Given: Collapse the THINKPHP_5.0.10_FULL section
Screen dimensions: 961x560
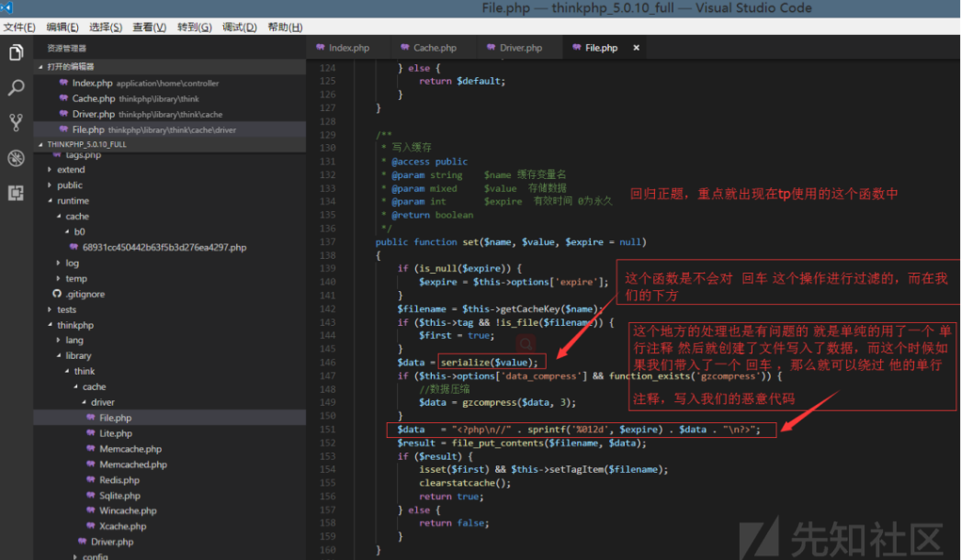Looking at the screenshot, I should tap(170, 144).
